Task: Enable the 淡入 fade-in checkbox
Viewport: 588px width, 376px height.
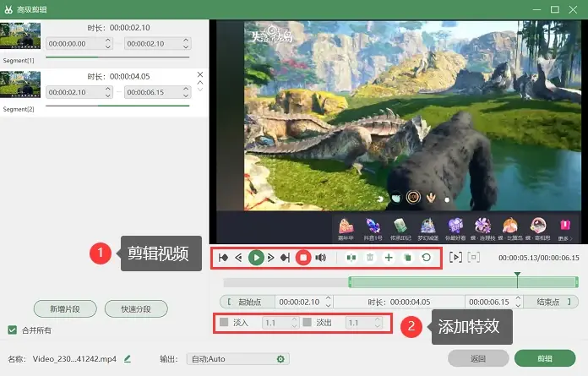Action: (x=224, y=322)
